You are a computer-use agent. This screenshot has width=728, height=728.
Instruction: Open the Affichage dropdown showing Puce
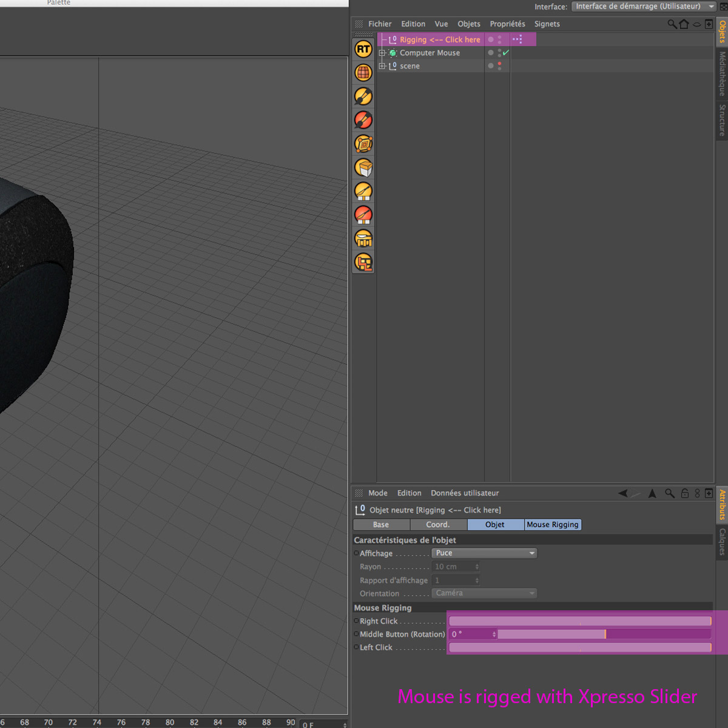pyautogui.click(x=484, y=553)
